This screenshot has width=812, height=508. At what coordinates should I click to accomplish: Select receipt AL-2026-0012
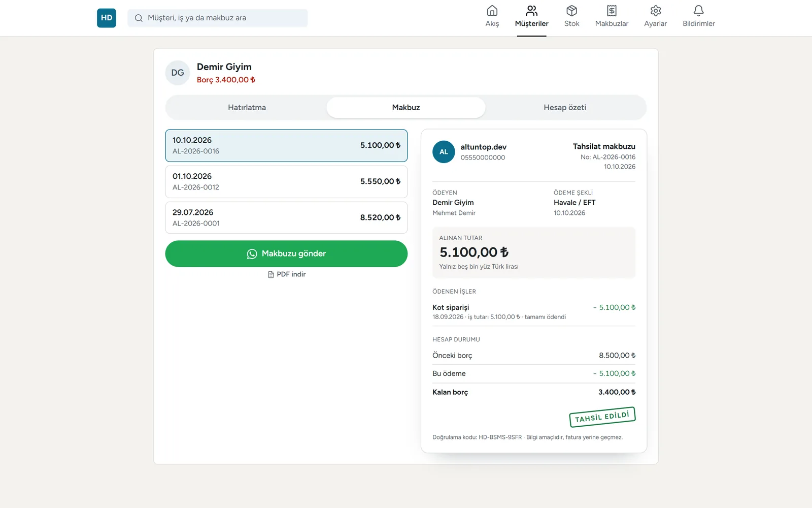point(286,181)
